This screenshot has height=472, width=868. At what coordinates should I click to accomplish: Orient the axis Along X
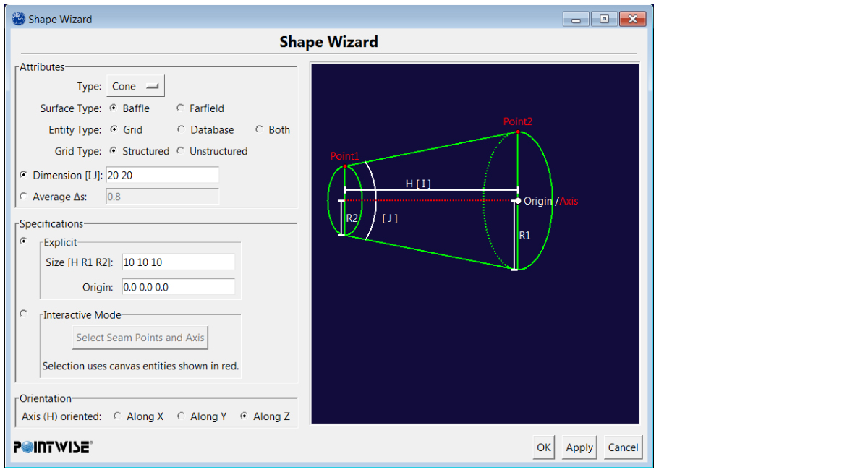tap(117, 416)
